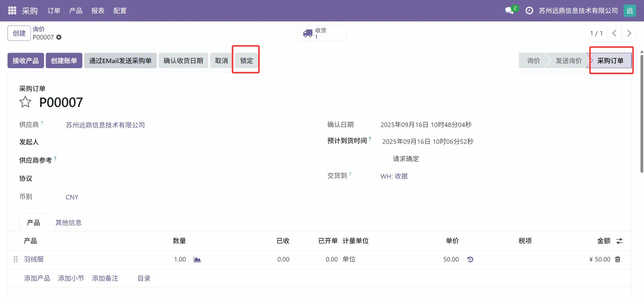Open the 收货 delivery truck button
644x298 pixels.
coord(322,33)
